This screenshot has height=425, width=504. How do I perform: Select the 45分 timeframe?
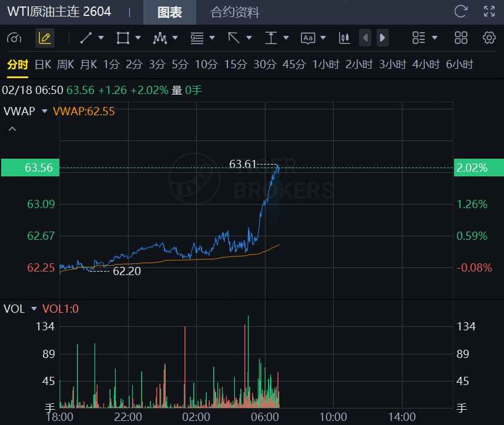[x=294, y=64]
